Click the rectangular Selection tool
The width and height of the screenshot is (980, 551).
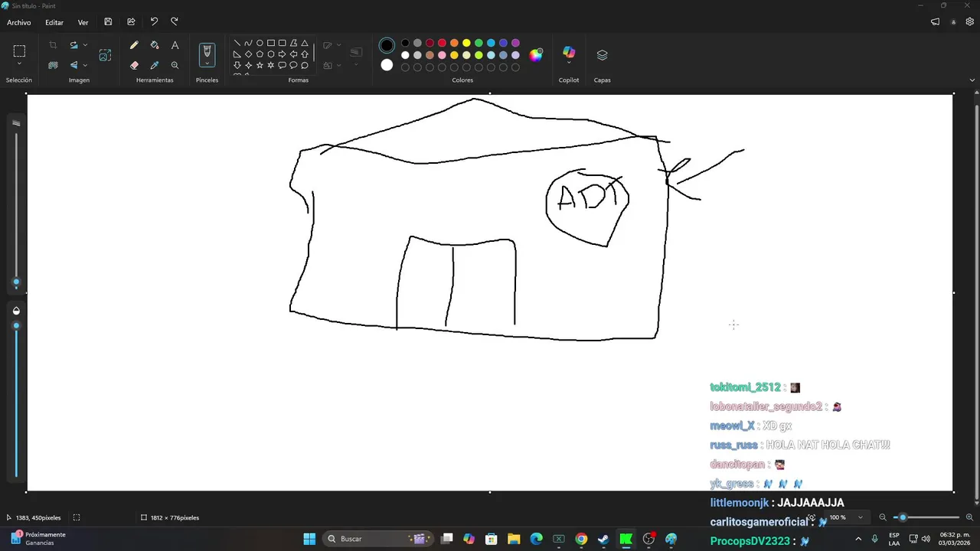pos(19,51)
